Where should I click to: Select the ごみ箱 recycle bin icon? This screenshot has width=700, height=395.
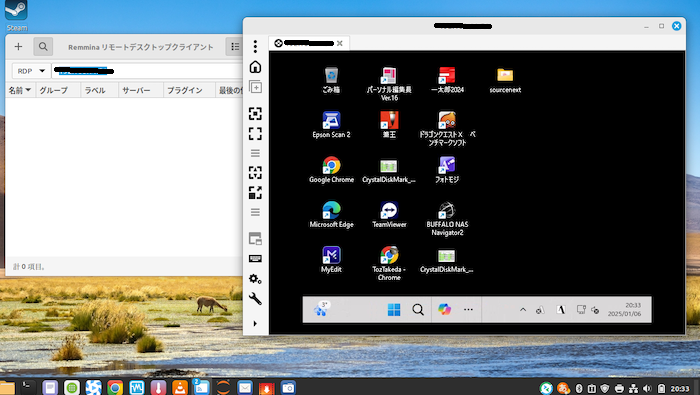click(331, 80)
